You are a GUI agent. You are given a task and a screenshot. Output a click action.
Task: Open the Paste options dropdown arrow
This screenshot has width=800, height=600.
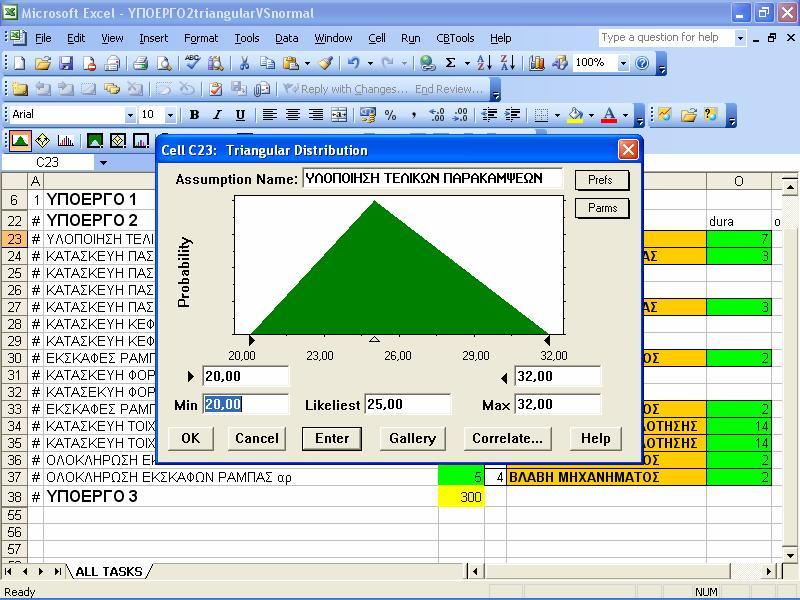(x=307, y=63)
